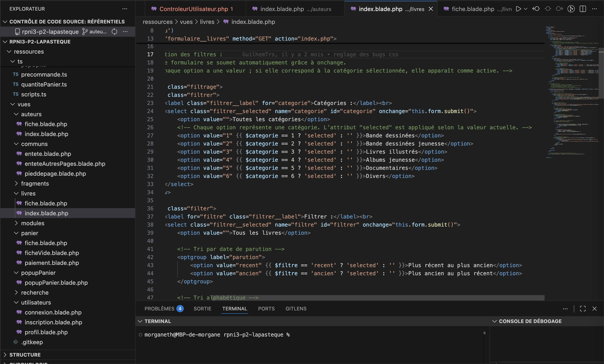Open Ports panel tab
Image resolution: width=604 pixels, height=364 pixels.
266,309
